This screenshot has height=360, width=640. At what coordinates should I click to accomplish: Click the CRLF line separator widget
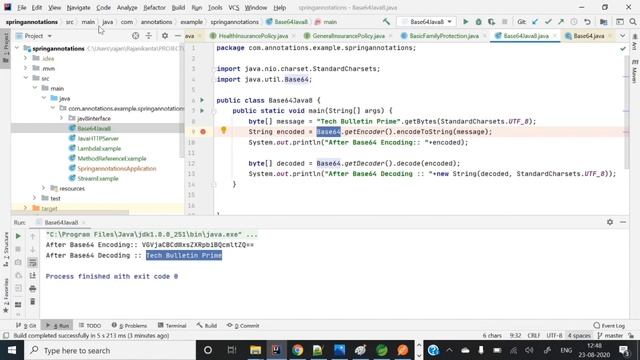534,336
